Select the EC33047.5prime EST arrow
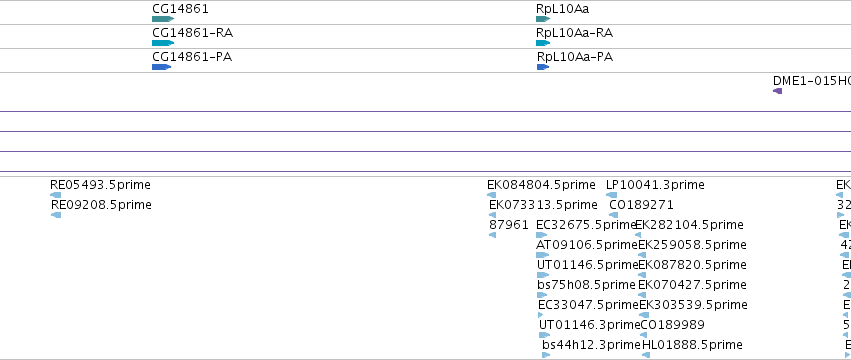Screen dimensions: 851x360 click(541, 315)
